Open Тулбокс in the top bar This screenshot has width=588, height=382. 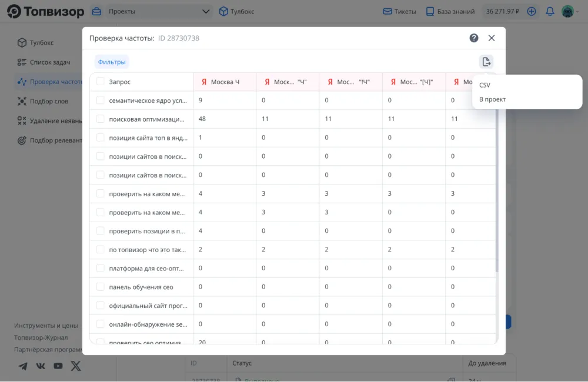coord(236,11)
